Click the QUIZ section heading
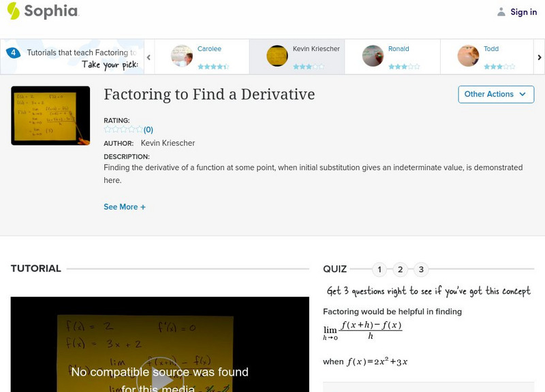The width and height of the screenshot is (545, 392). pos(334,269)
